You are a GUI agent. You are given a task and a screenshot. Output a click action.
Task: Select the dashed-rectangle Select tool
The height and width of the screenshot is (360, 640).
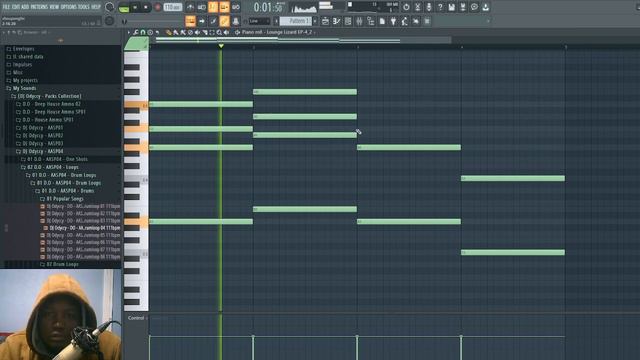212,32
